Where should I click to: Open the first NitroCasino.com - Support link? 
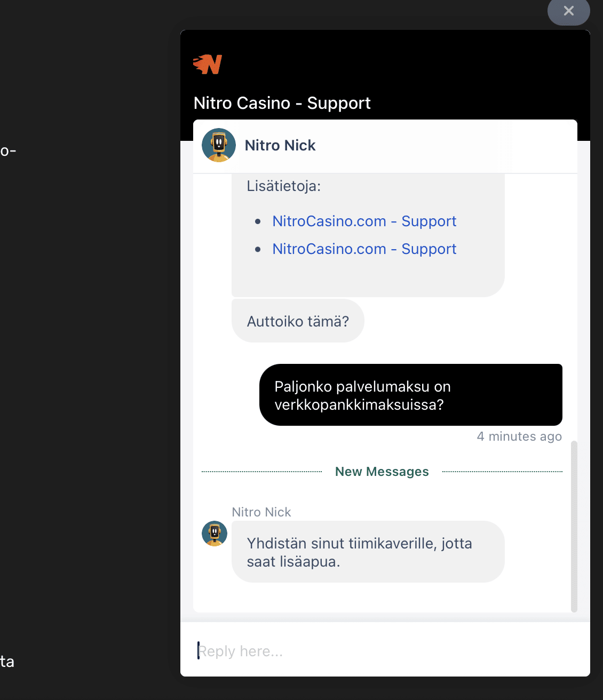364,221
